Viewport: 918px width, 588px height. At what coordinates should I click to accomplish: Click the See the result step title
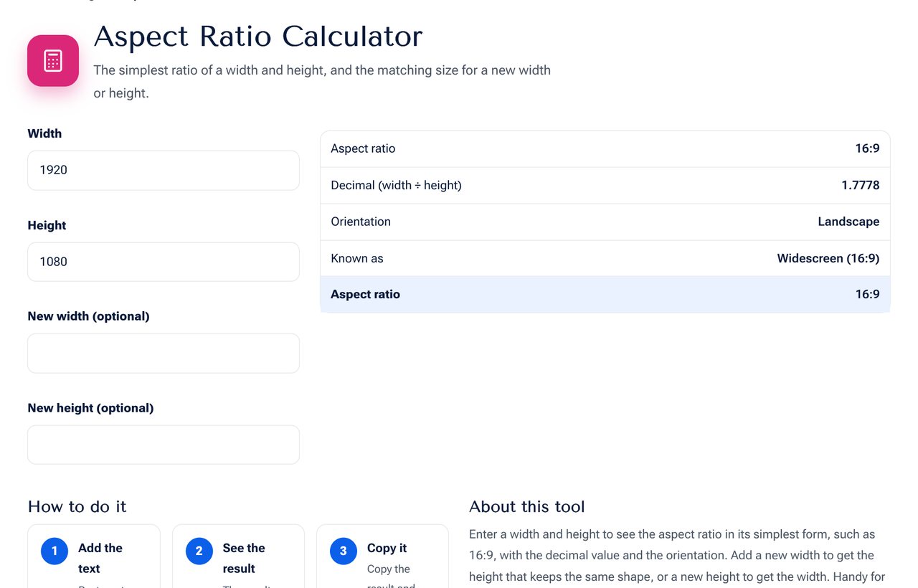244,558
